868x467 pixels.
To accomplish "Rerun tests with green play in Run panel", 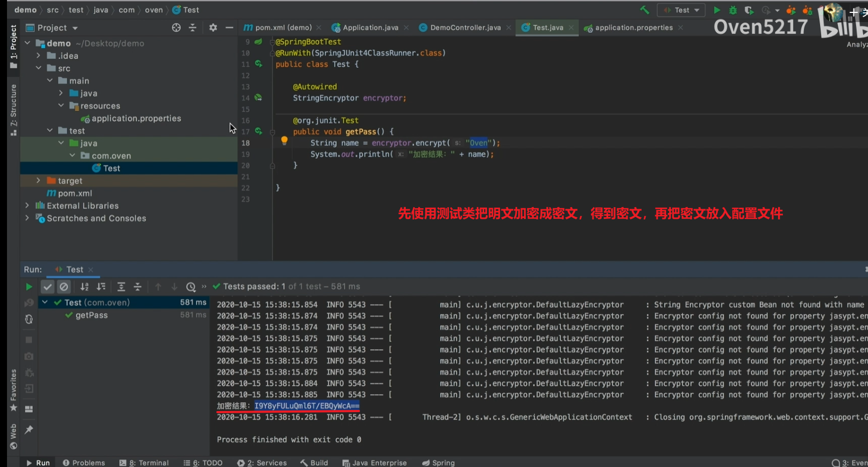I will pos(29,287).
